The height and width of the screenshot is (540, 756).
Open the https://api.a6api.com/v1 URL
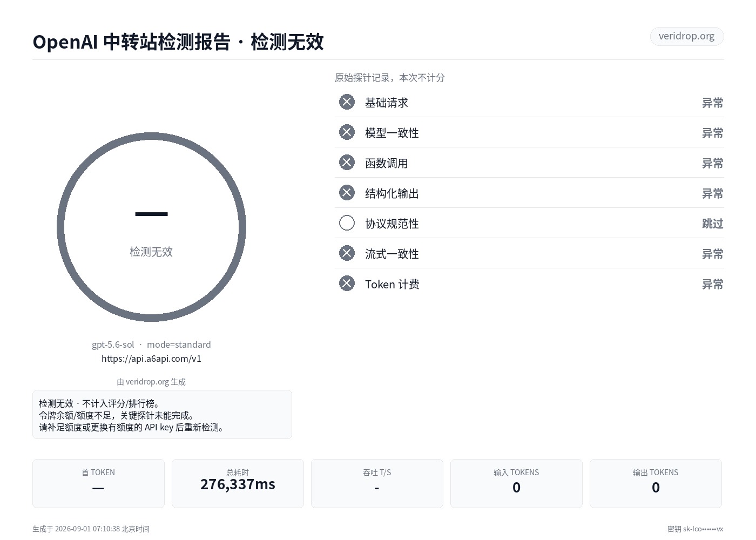coord(151,359)
